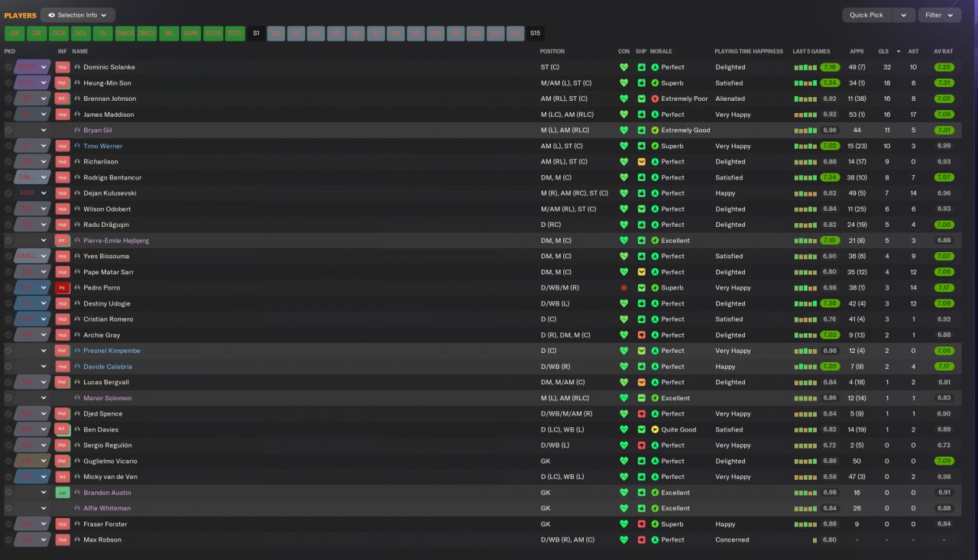Click the red morale icon for Brennan Johnson

click(655, 99)
